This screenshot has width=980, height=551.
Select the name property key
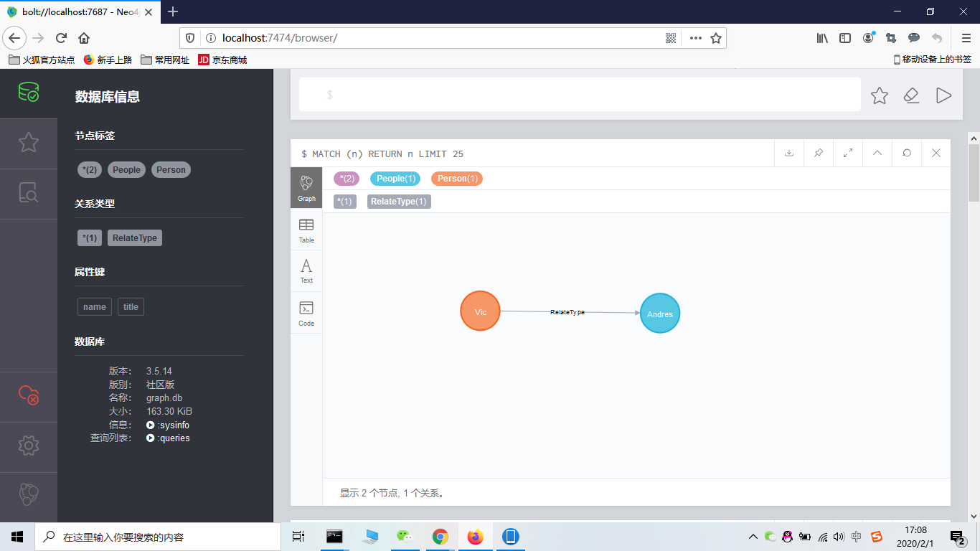coord(95,307)
